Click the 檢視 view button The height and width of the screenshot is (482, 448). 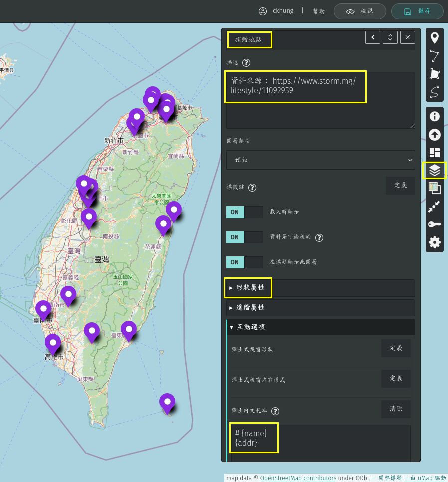(360, 11)
